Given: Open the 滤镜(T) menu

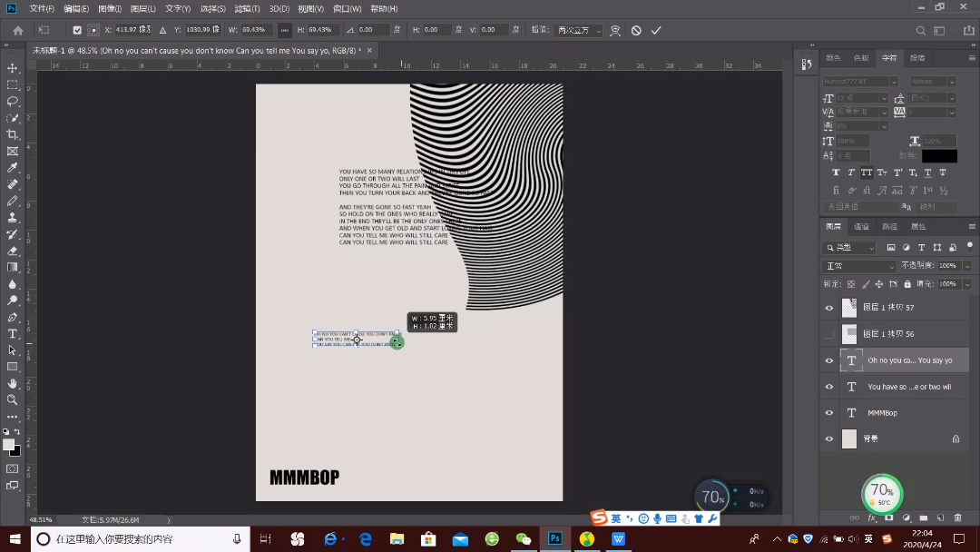Looking at the screenshot, I should pos(247,9).
